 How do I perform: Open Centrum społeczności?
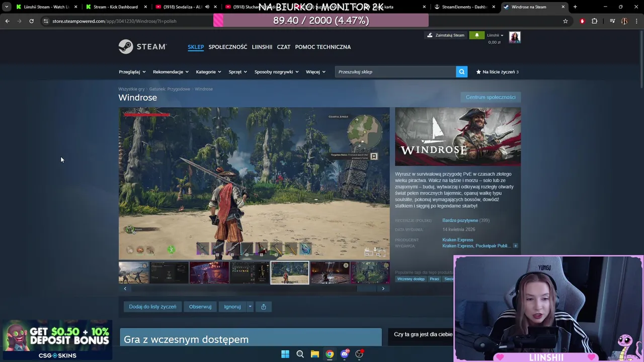(x=491, y=97)
